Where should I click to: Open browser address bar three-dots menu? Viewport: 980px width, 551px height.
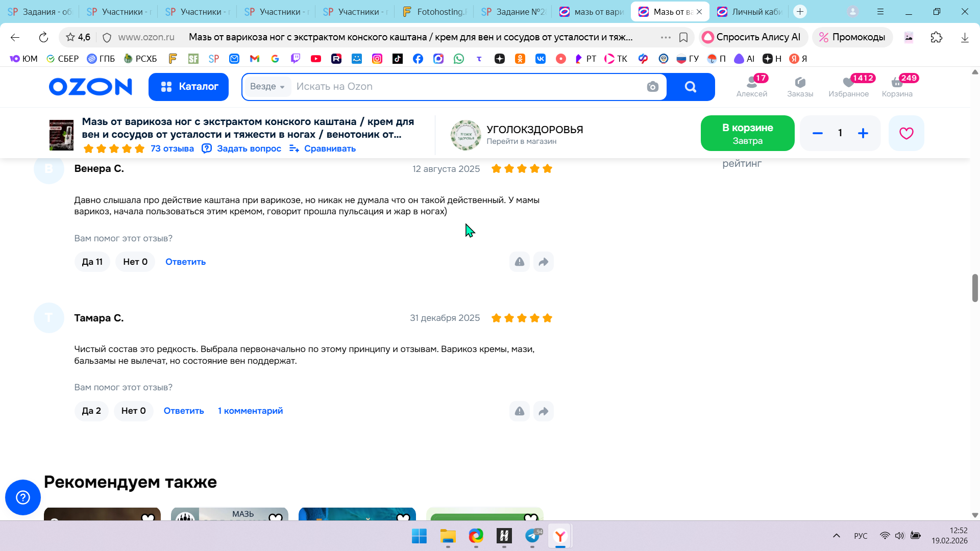tap(666, 37)
